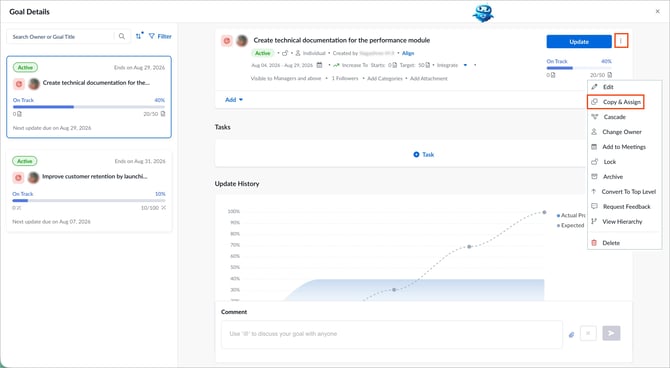The image size is (670, 368).
Task: Select the 'Improve customer retention by launchi...' card title
Action: [x=94, y=176]
